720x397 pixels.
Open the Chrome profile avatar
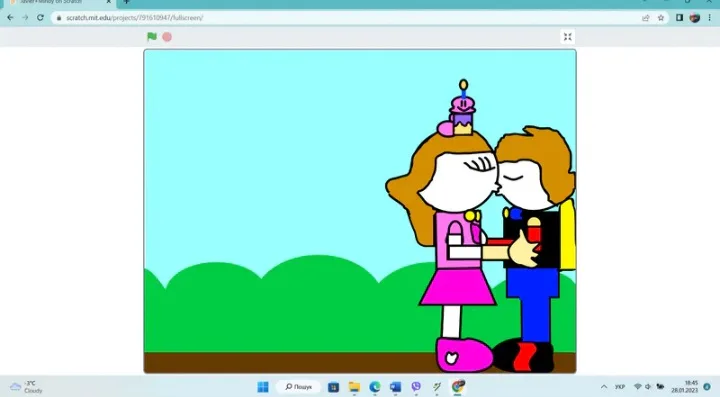coord(695,17)
